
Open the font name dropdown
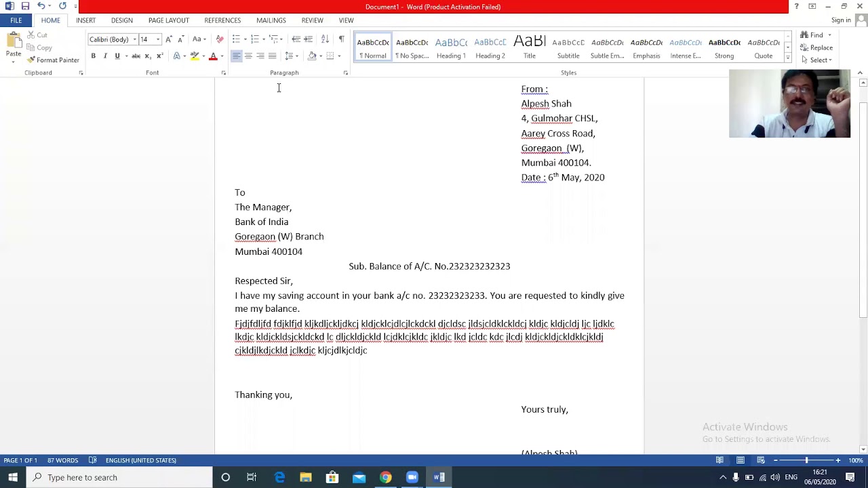pyautogui.click(x=134, y=39)
